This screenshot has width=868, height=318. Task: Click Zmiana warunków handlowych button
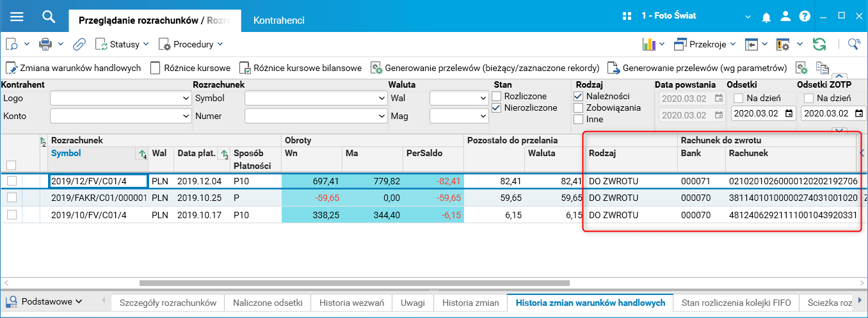73,68
